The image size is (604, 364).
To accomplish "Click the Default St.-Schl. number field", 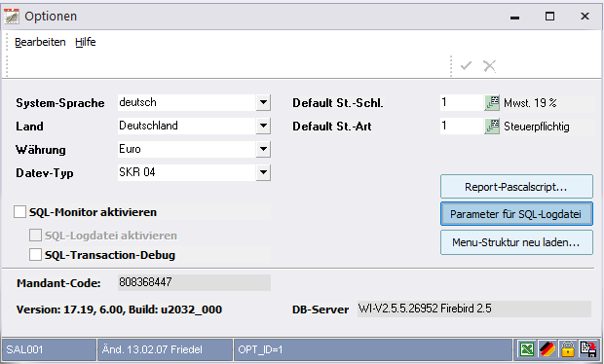I will [462, 103].
